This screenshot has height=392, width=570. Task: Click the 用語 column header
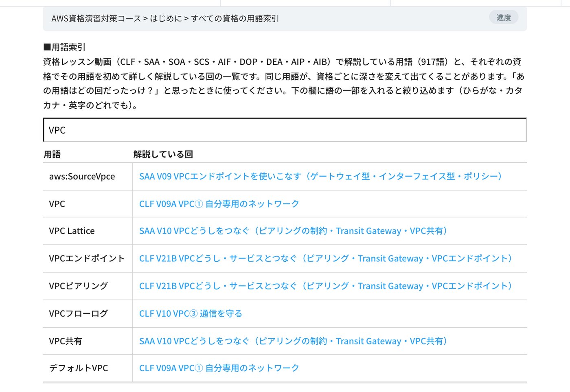pos(52,154)
